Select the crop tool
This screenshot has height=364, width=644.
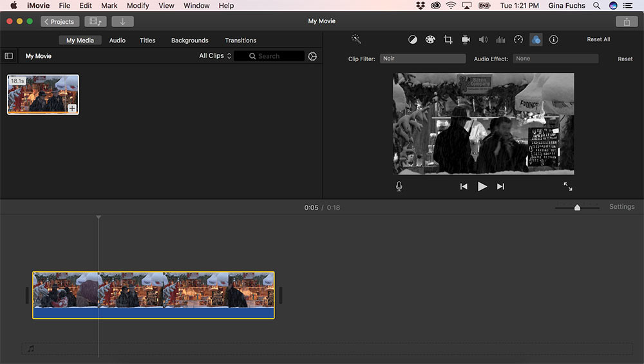pyautogui.click(x=448, y=39)
